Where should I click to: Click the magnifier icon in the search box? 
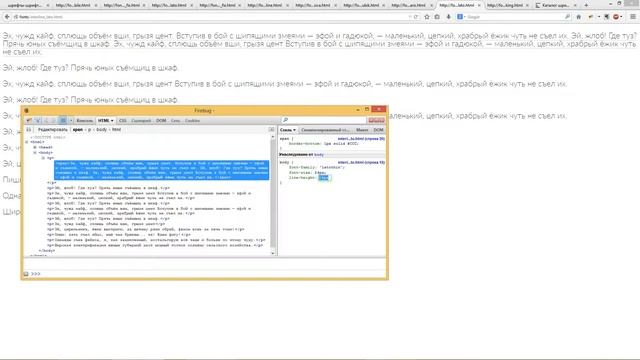[567, 17]
